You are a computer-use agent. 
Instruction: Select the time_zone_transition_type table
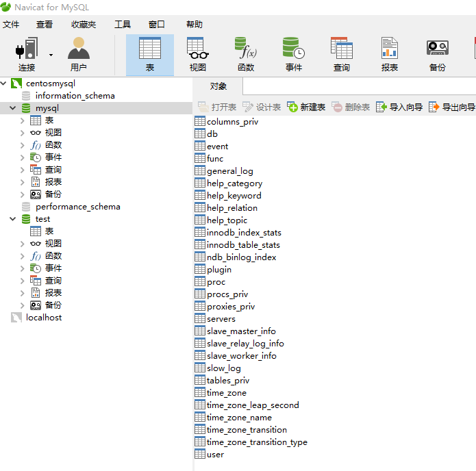pyautogui.click(x=257, y=442)
